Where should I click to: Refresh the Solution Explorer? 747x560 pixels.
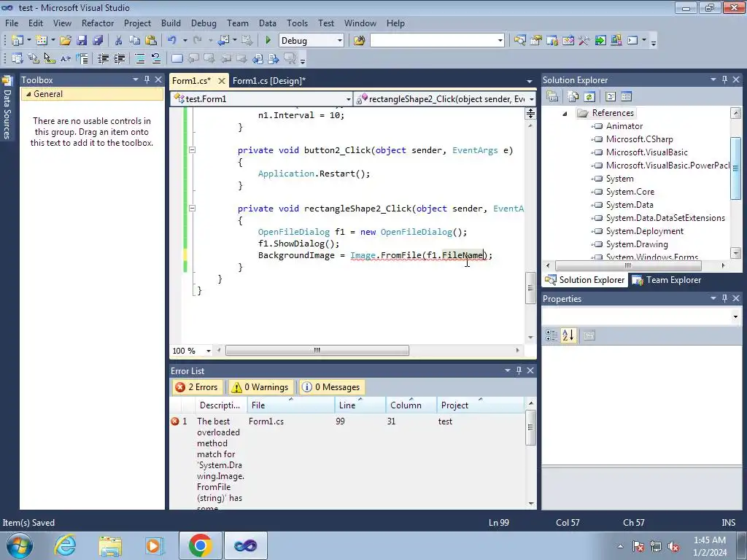pos(589,97)
